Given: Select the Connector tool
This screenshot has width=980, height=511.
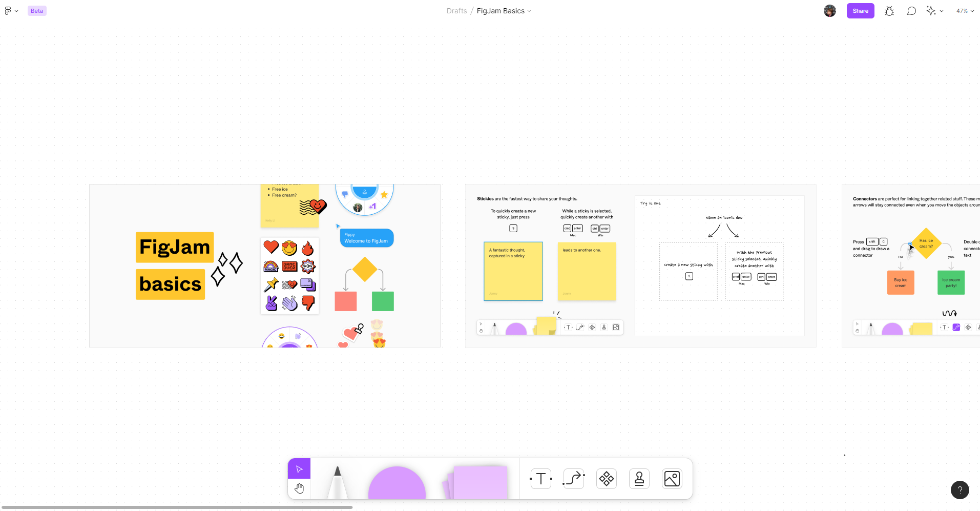Looking at the screenshot, I should pos(574,479).
